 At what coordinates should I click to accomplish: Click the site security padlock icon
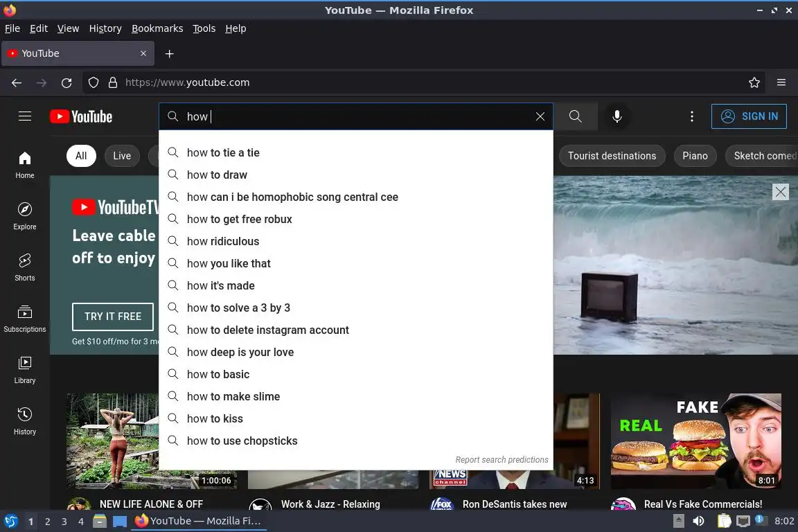pyautogui.click(x=113, y=82)
